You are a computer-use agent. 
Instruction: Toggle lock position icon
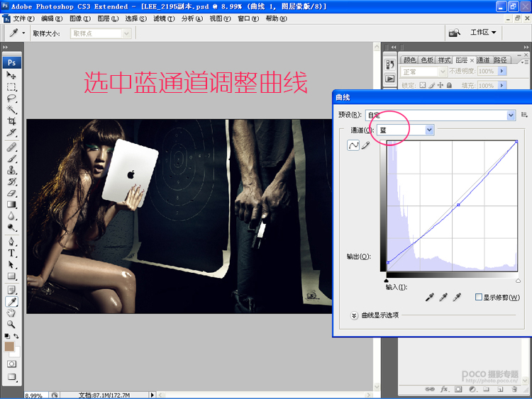[440, 85]
